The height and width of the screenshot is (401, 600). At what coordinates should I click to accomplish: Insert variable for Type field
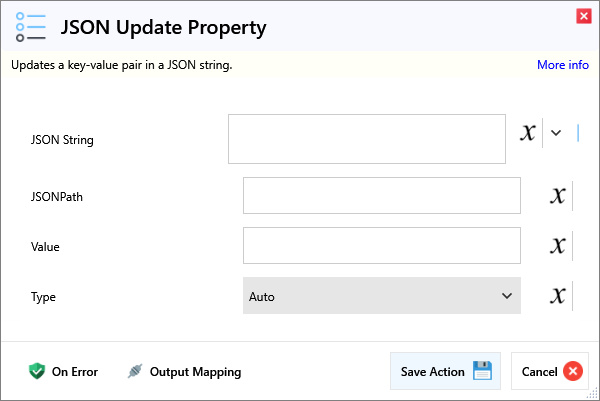pyautogui.click(x=558, y=296)
